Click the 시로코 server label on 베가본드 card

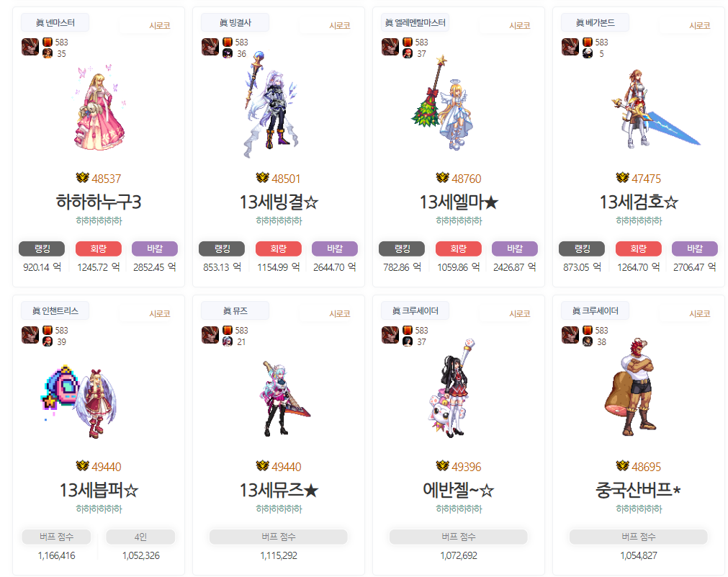(700, 25)
